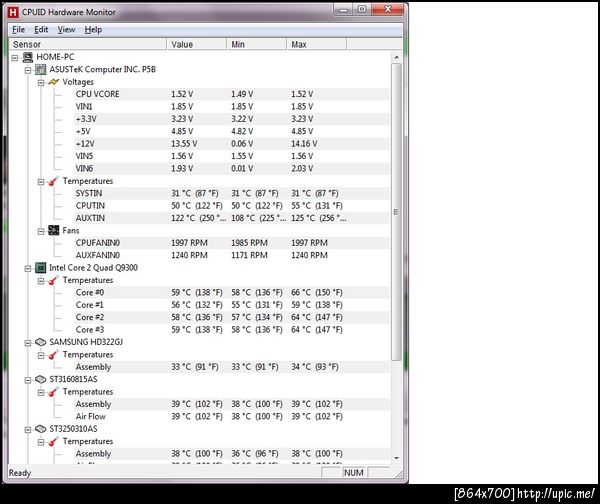Open the Edit menu
This screenshot has width=600, height=504.
point(41,30)
